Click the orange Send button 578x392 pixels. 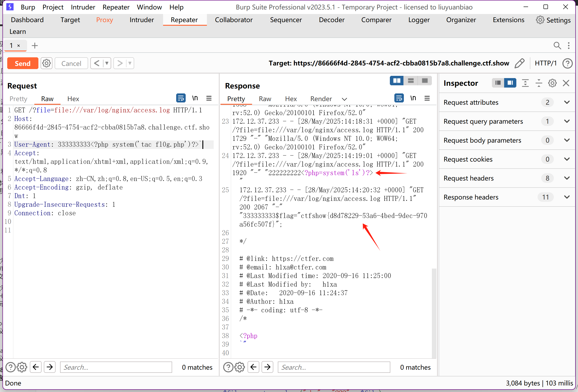click(x=23, y=63)
